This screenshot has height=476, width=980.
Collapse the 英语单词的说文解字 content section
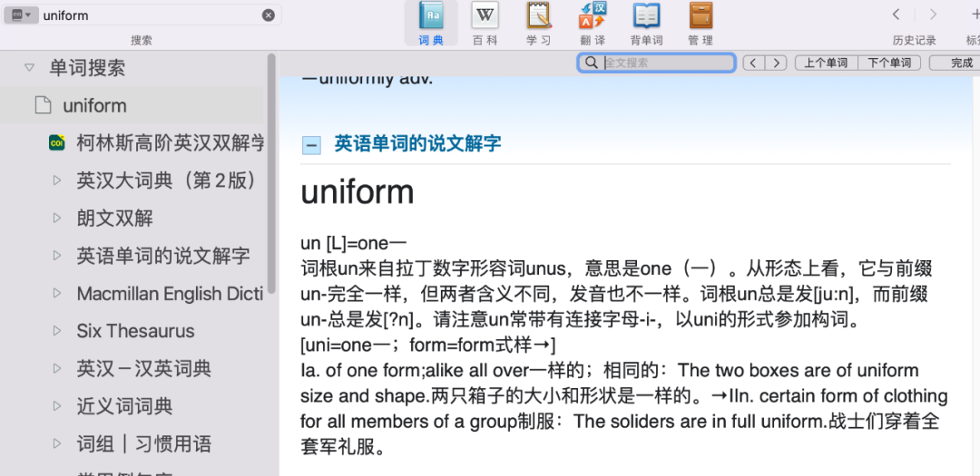[310, 145]
